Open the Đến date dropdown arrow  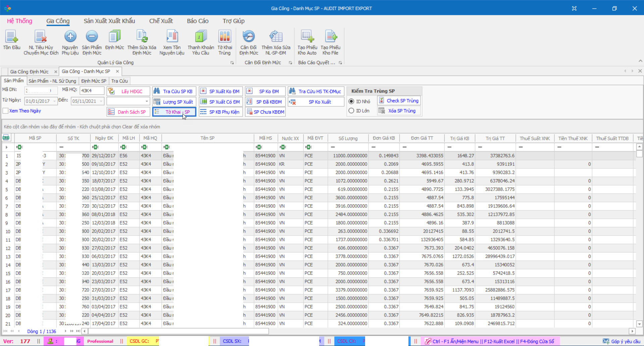pyautogui.click(x=101, y=101)
